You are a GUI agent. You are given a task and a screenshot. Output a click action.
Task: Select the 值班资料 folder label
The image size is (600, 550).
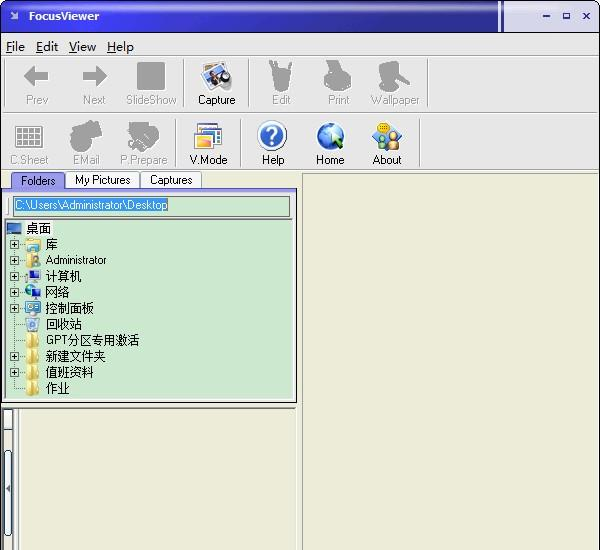[x=69, y=372]
